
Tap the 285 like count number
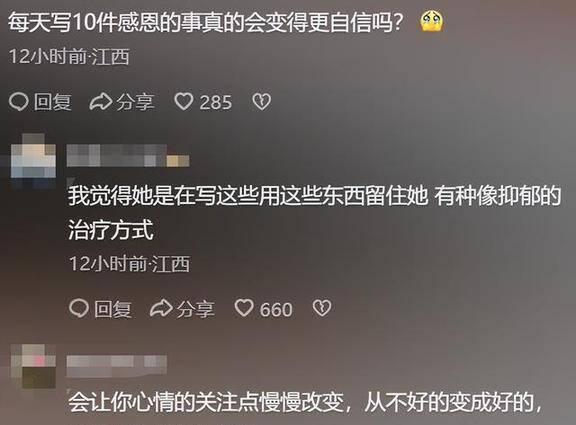(216, 102)
